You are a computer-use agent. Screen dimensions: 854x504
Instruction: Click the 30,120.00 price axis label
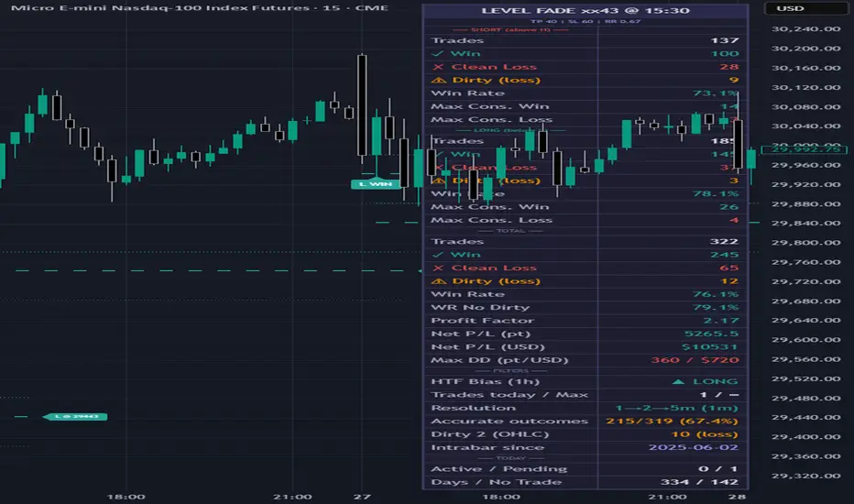tap(805, 87)
